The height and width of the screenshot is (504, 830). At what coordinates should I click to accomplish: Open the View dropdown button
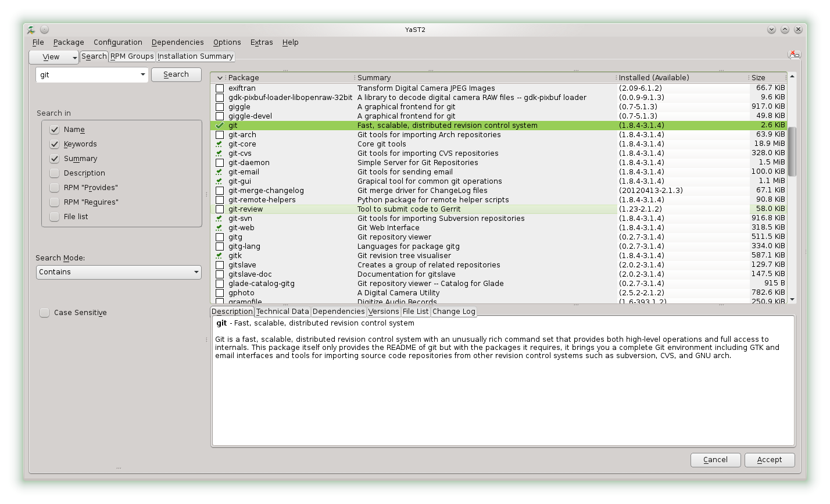53,57
